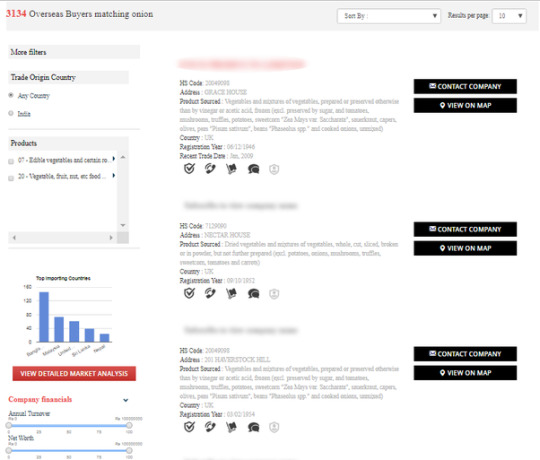Image resolution: width=540 pixels, height=460 pixels.
Task: Click left handle of Net Worth slider
Action: (x=9, y=450)
